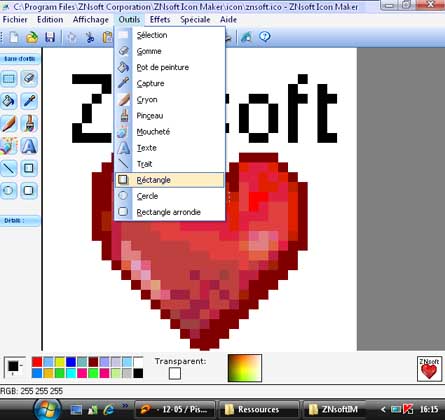Viewport: 445px width, 420px height.
Task: Click the help question mark toolbar icon
Action: point(265,36)
